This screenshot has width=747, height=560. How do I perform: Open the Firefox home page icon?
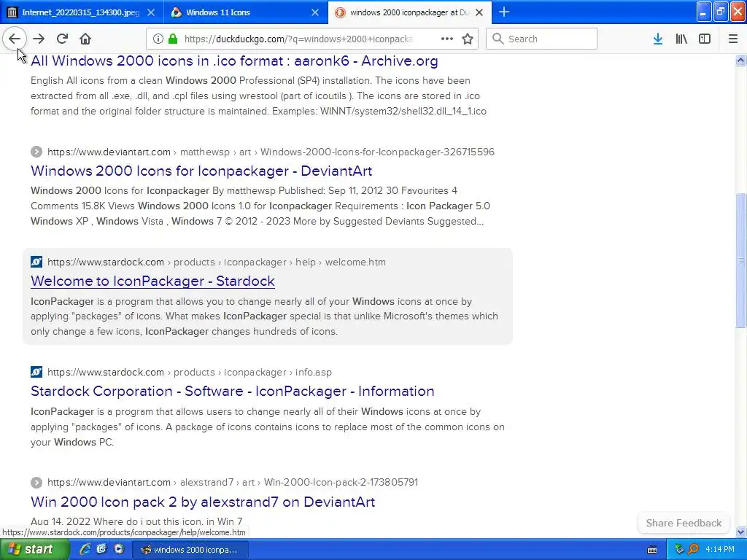[x=85, y=39]
